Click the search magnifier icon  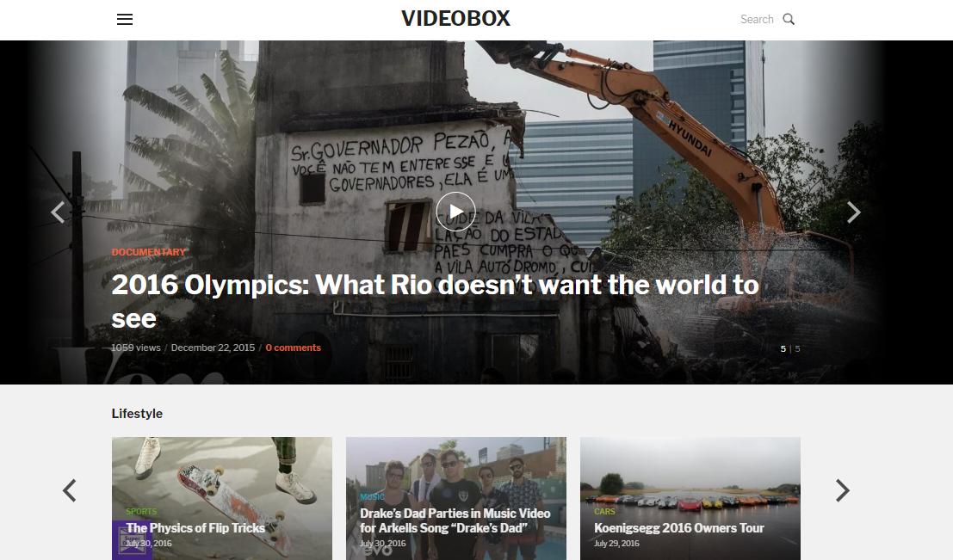pos(789,20)
